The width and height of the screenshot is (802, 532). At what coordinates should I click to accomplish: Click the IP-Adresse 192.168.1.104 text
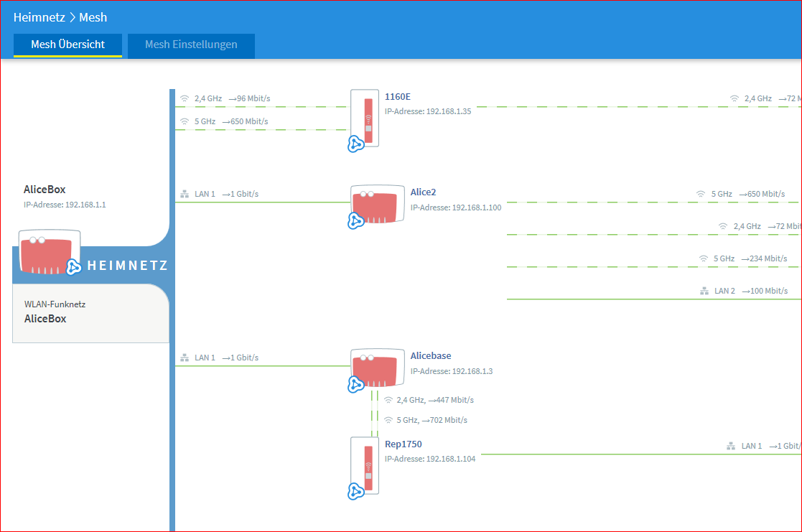[430, 458]
